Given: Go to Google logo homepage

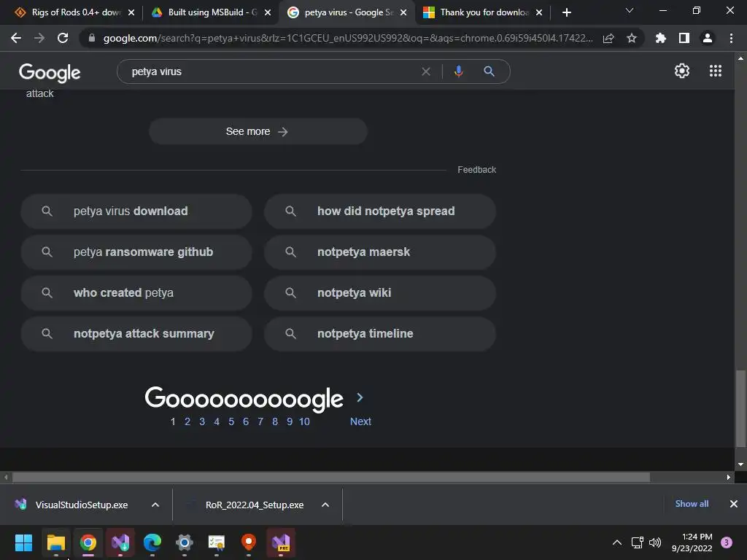Looking at the screenshot, I should (x=50, y=72).
